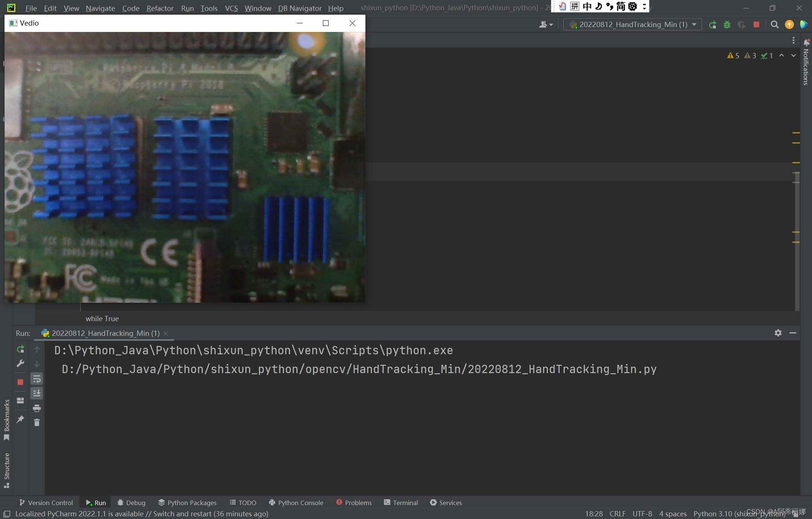Toggle soft-wrap in the run console

36,379
